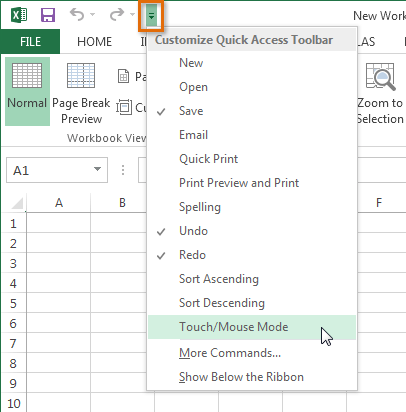
Task: Click the Custom Views icon
Action: 124,107
